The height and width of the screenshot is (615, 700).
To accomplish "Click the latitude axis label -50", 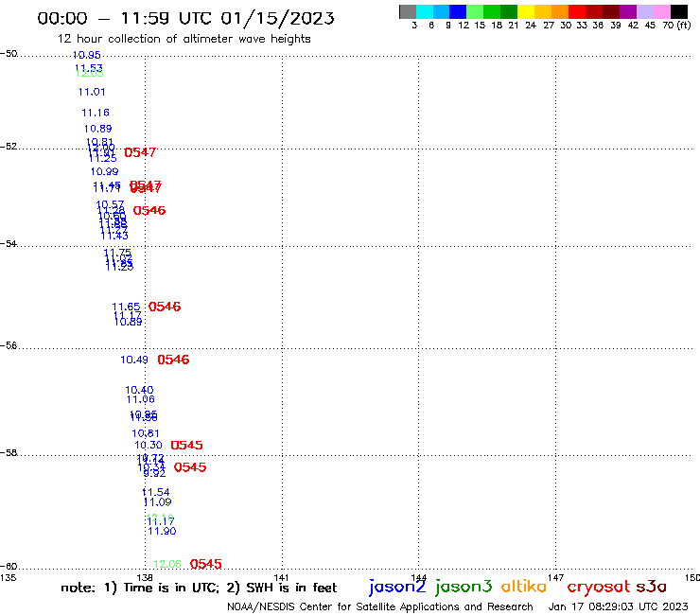I will [x=9, y=54].
